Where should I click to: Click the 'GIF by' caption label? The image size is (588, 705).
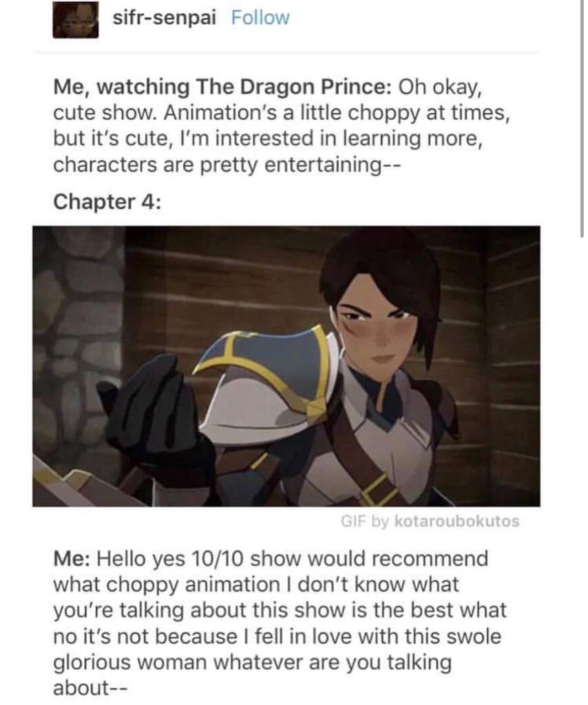click(364, 521)
